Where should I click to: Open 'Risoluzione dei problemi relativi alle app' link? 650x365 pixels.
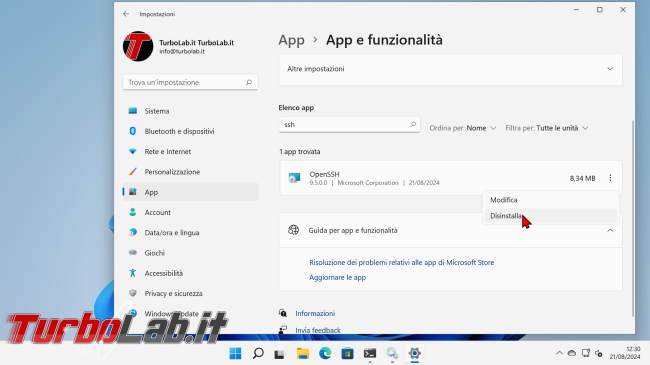pos(402,262)
